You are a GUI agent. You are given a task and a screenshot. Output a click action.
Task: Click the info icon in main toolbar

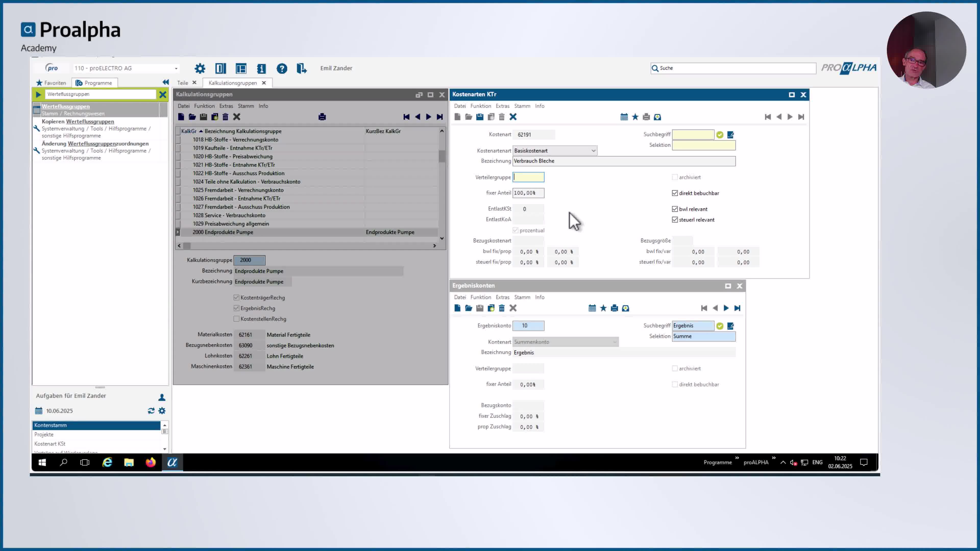261,68
